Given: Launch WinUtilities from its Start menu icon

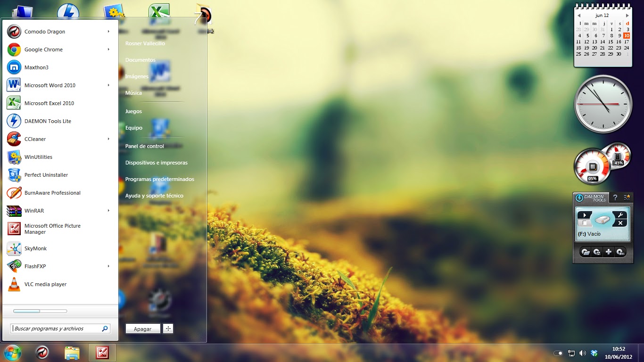Looking at the screenshot, I should (x=14, y=157).
